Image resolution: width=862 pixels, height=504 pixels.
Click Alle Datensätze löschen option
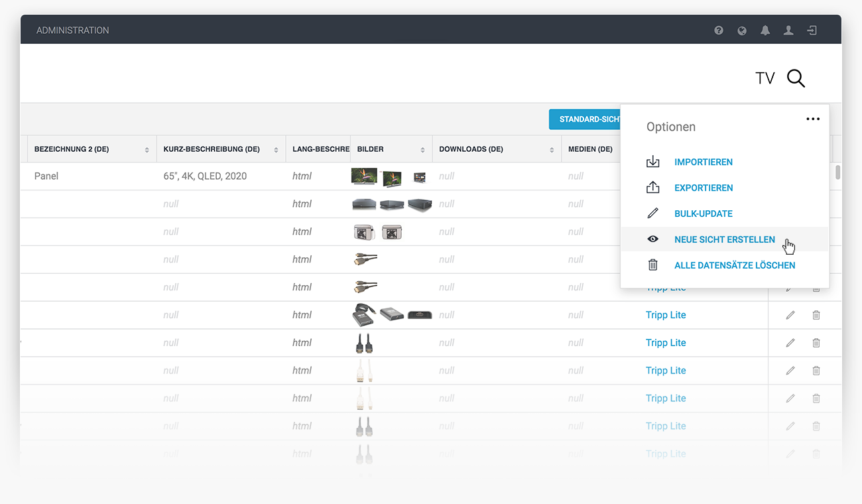point(734,265)
